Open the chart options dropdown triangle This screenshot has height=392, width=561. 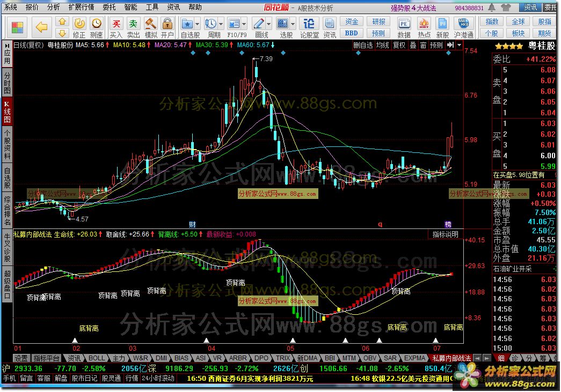[x=460, y=45]
